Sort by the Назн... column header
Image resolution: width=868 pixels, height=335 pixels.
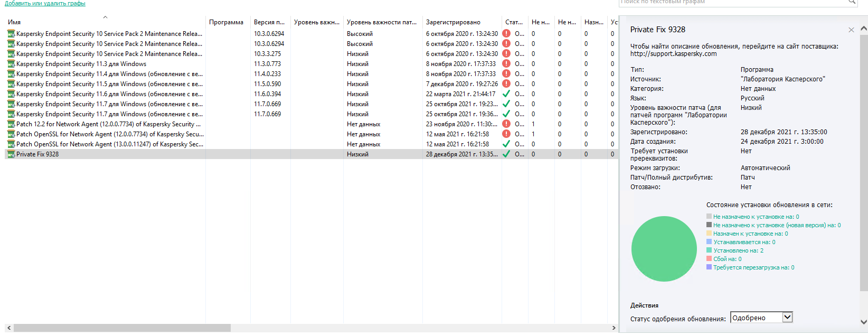594,22
